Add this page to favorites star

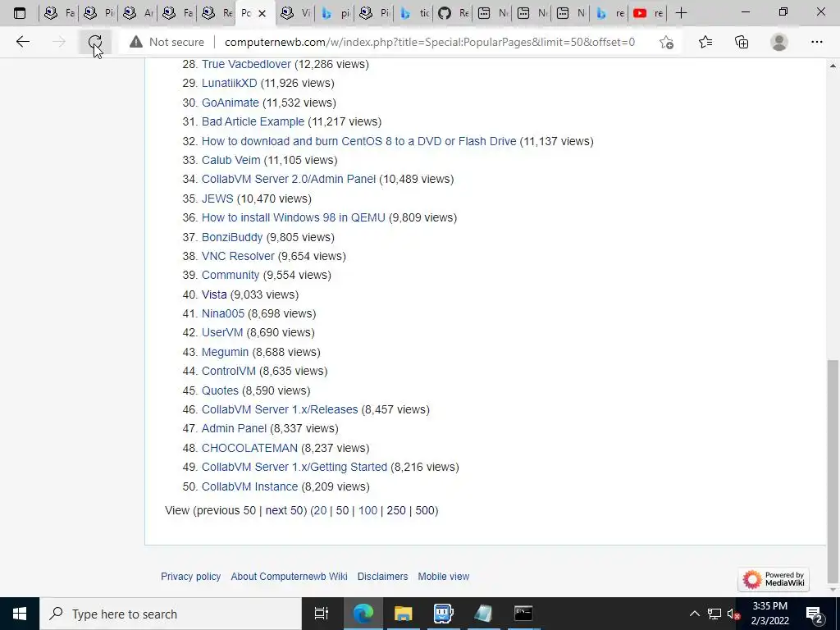pos(666,42)
